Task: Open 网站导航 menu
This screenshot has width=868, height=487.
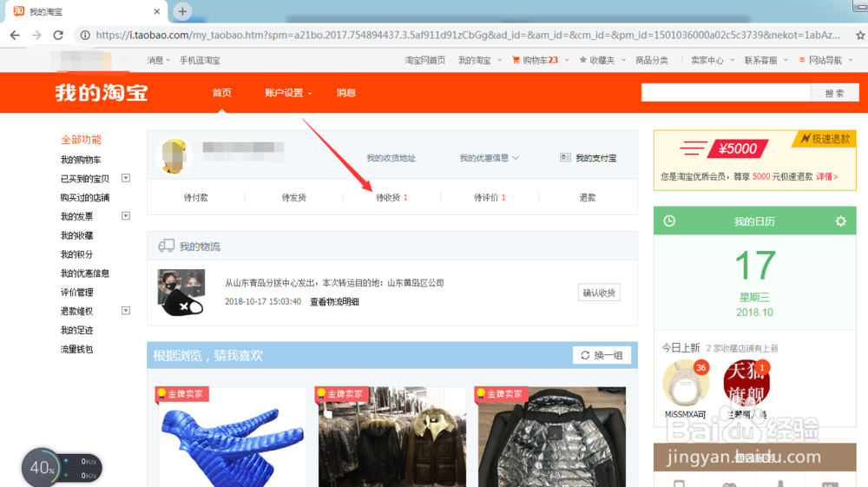Action: click(x=826, y=60)
